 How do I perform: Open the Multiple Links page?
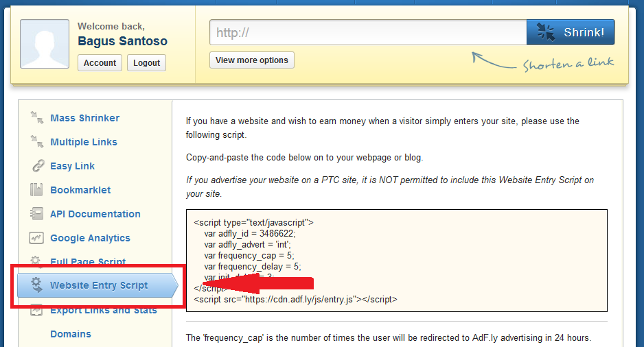coord(83,142)
